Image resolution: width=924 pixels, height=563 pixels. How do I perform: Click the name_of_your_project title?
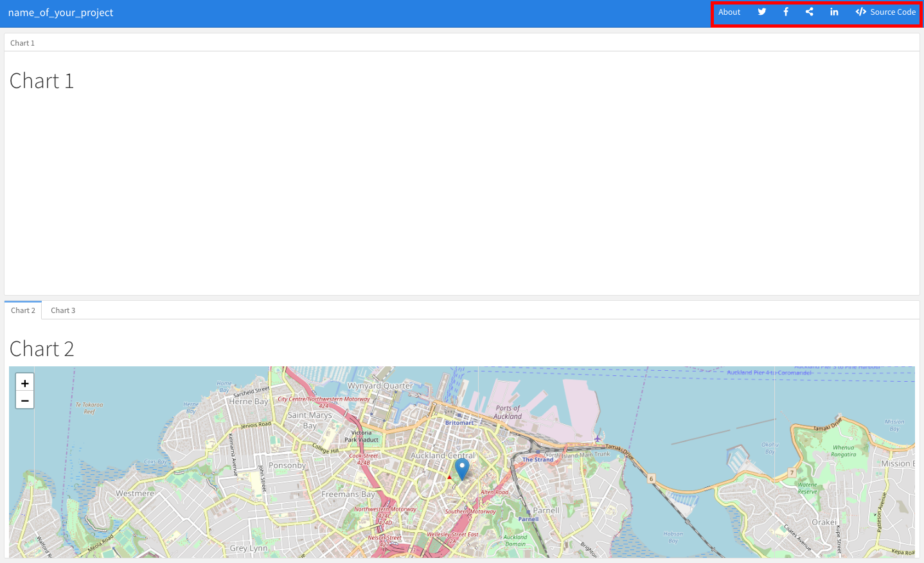pyautogui.click(x=60, y=13)
